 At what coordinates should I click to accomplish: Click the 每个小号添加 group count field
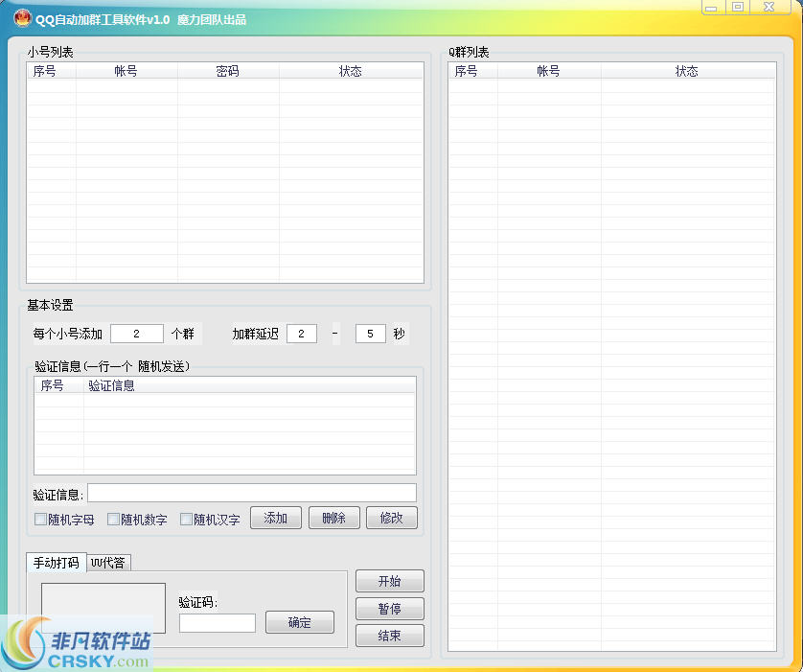pyautogui.click(x=136, y=333)
